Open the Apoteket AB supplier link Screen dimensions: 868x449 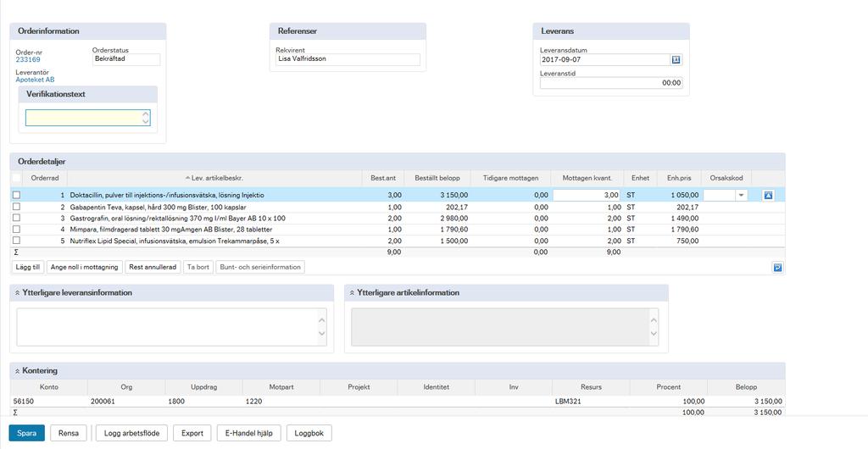click(x=35, y=80)
